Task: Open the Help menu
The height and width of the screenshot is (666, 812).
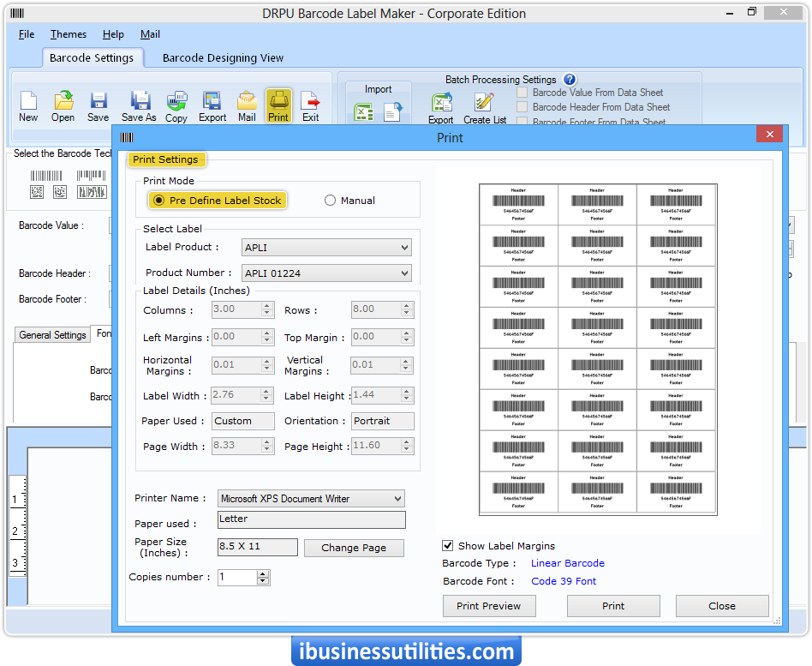Action: pos(113,34)
